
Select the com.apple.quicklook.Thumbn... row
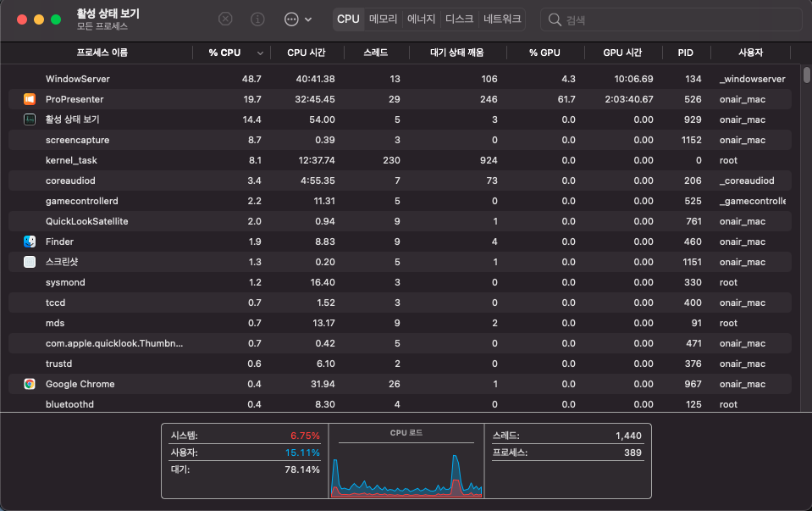pos(400,343)
